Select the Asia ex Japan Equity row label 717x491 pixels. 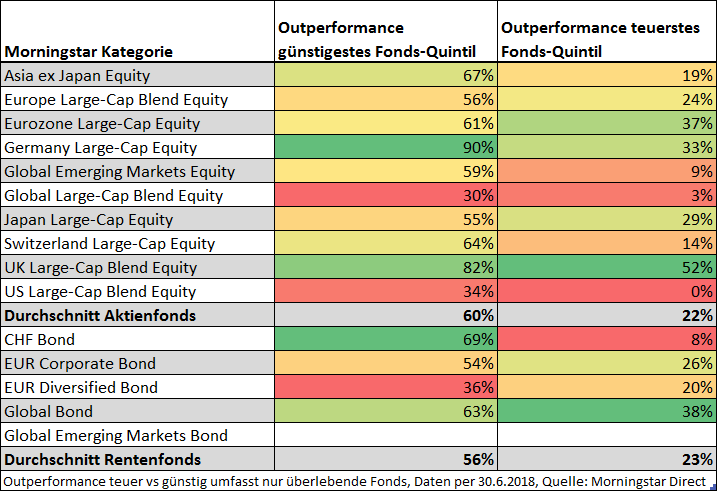(78, 75)
